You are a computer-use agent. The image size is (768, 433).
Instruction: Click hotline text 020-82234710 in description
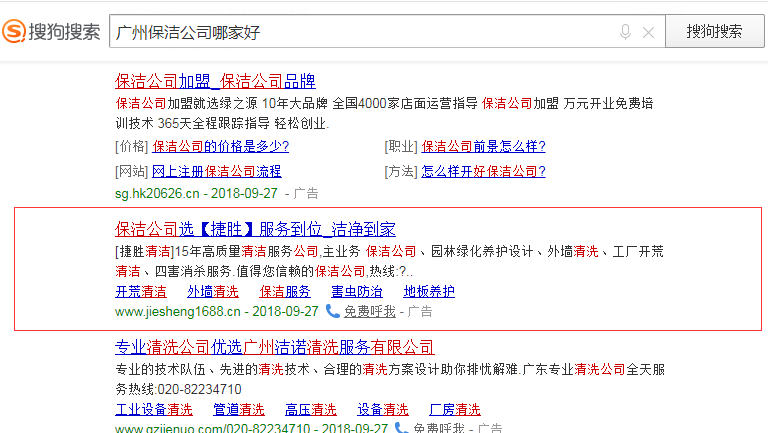(x=199, y=389)
